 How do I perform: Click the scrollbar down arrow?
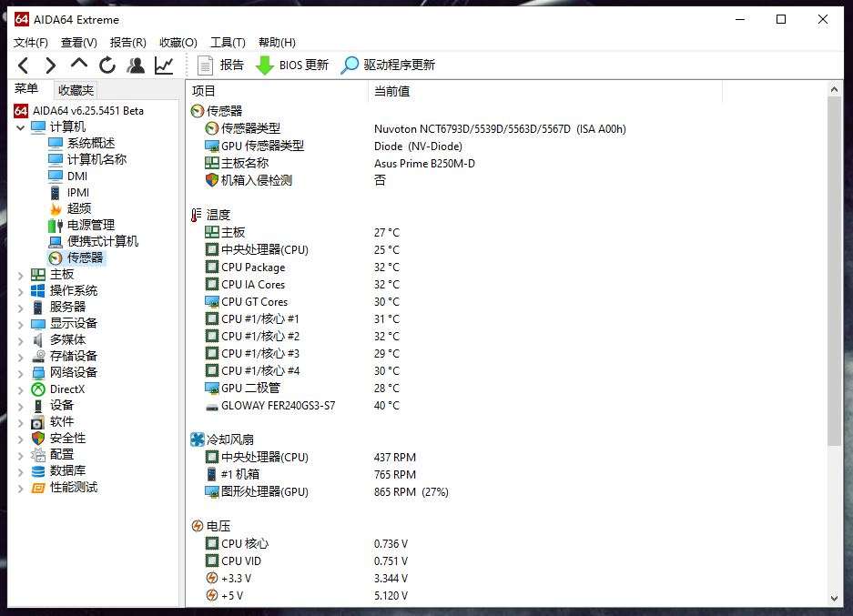[x=834, y=599]
